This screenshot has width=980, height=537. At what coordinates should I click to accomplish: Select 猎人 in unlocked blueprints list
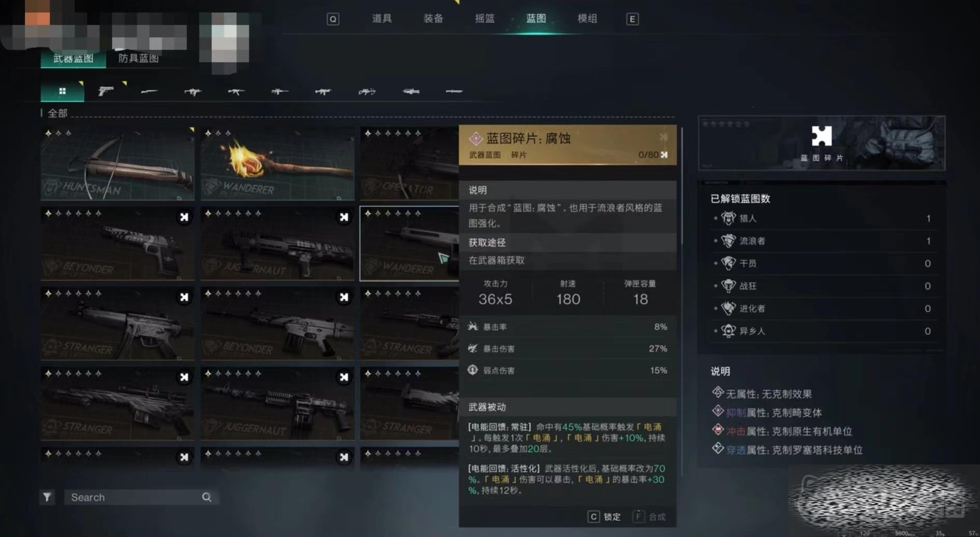(822, 218)
